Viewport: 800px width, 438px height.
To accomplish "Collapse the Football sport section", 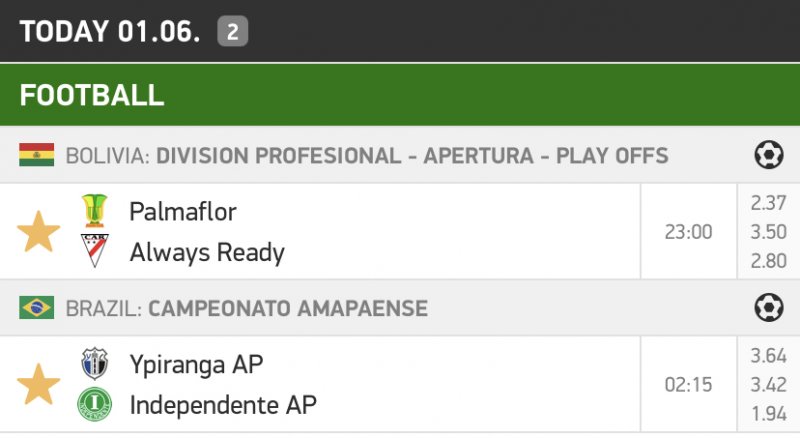I will 92,95.
